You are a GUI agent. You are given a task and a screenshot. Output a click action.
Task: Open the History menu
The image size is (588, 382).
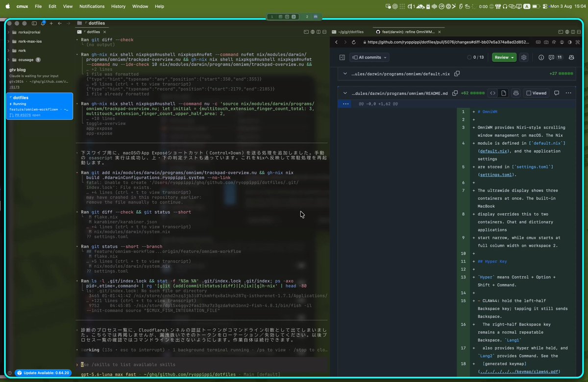[118, 6]
